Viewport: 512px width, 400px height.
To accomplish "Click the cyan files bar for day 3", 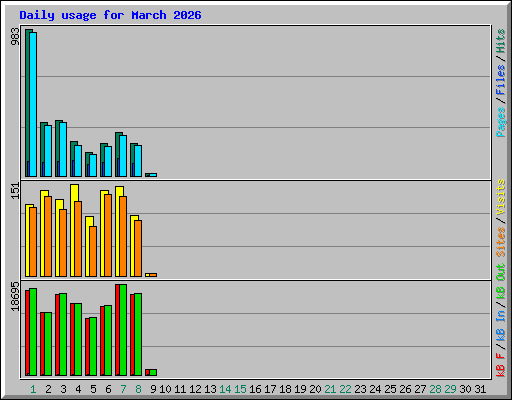I will (63, 149).
